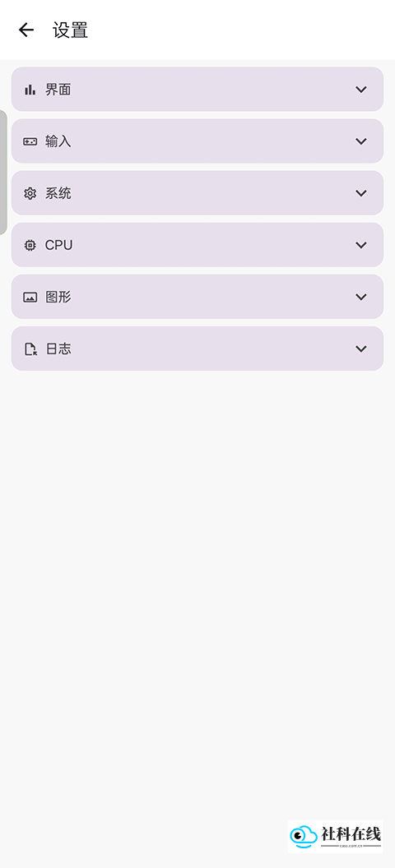Go back using the arrow icon
395x868 pixels.
coord(26,30)
